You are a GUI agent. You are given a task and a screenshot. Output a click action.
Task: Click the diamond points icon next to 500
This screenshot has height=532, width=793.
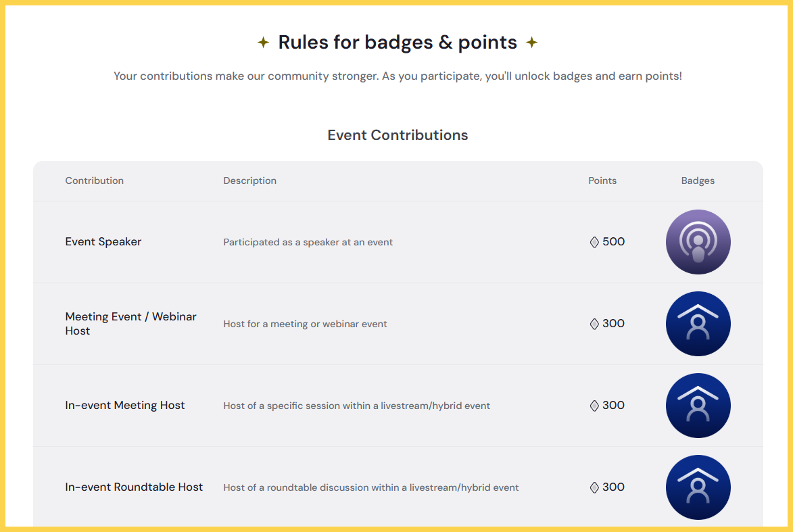pos(594,242)
